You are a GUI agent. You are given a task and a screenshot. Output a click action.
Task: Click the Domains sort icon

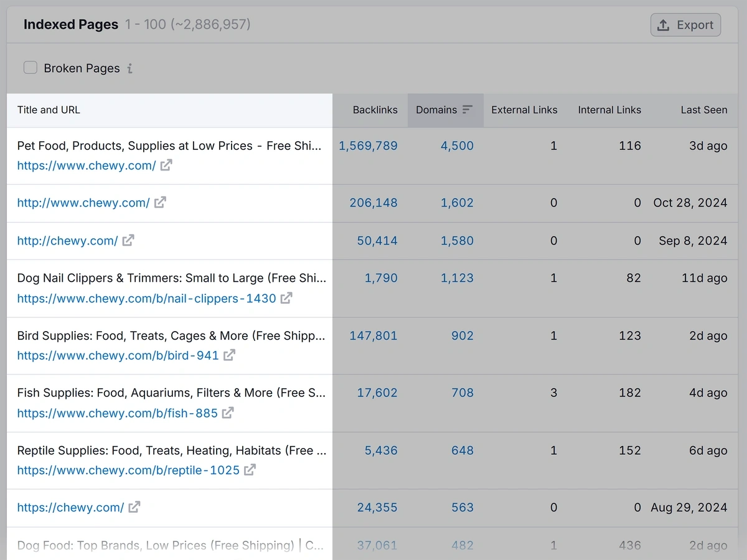click(x=467, y=110)
